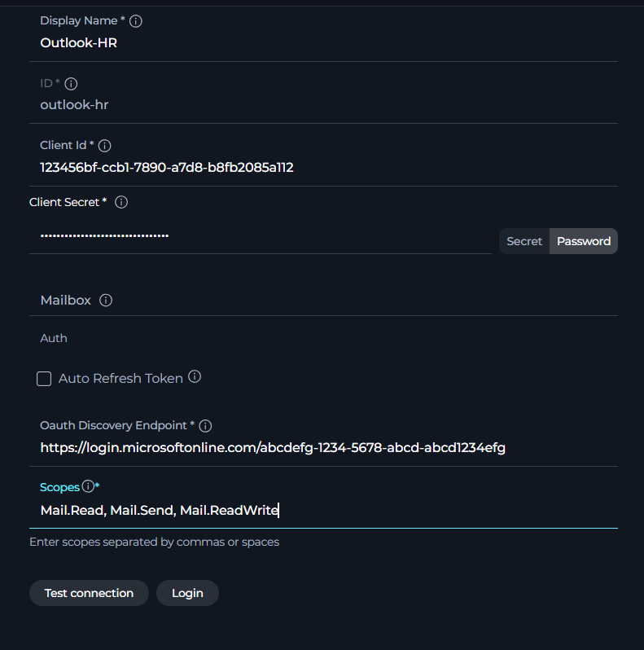644x650 pixels.
Task: Switch client secret mode to Secret
Action: 524,241
